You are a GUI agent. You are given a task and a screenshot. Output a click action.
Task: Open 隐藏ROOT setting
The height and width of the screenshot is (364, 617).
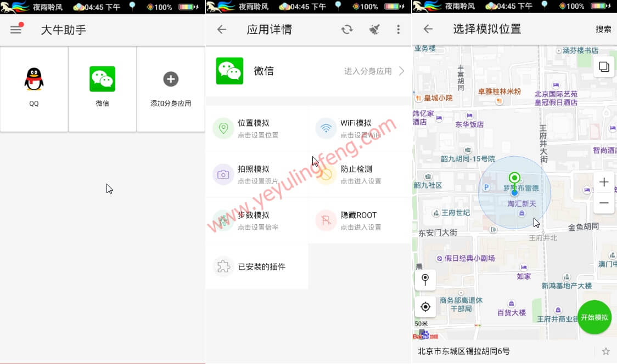tap(360, 220)
